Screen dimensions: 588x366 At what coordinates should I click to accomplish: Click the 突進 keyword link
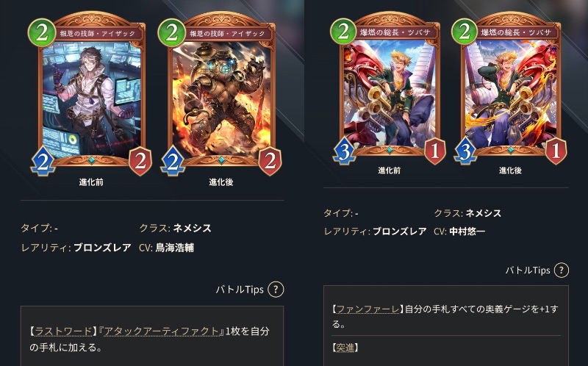(x=345, y=348)
